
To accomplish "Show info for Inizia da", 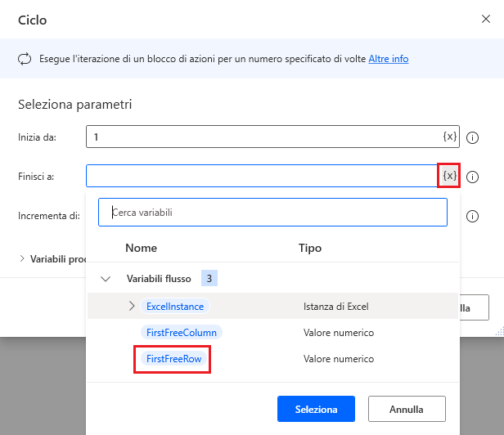I will click(x=472, y=138).
